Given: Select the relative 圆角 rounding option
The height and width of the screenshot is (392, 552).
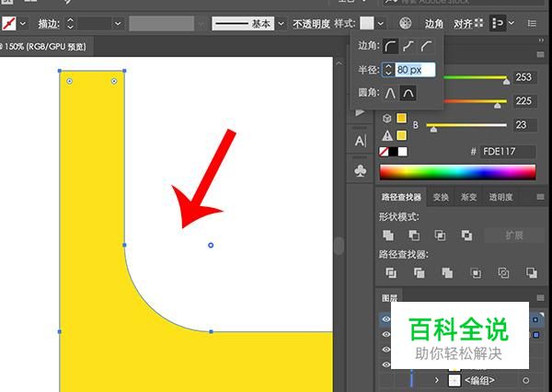Looking at the screenshot, I should 408,93.
